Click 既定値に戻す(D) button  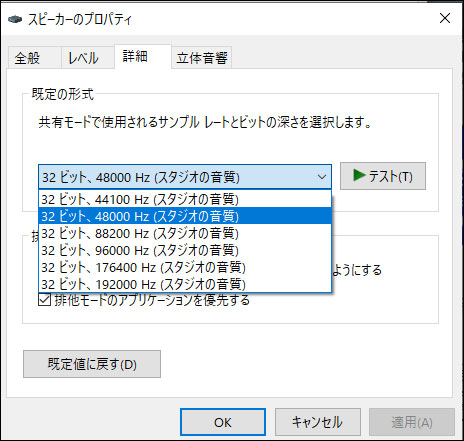click(92, 364)
